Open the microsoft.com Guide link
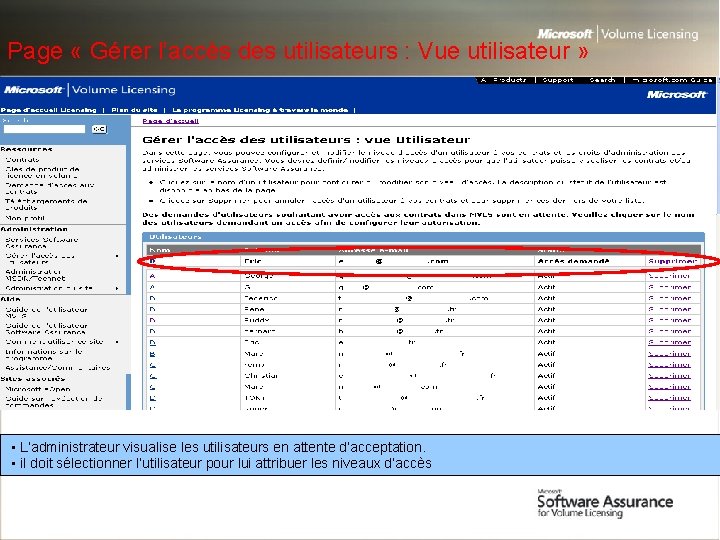The height and width of the screenshot is (540, 720). tap(672, 80)
